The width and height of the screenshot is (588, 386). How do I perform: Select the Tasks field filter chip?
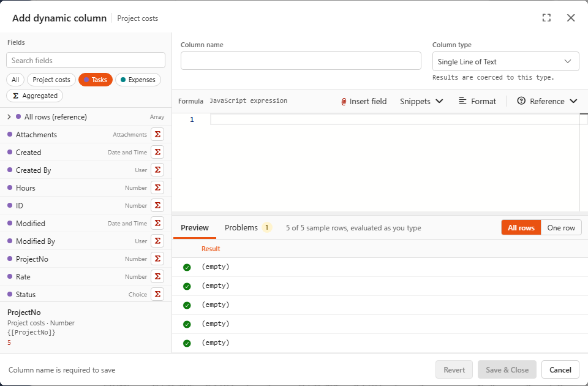96,80
